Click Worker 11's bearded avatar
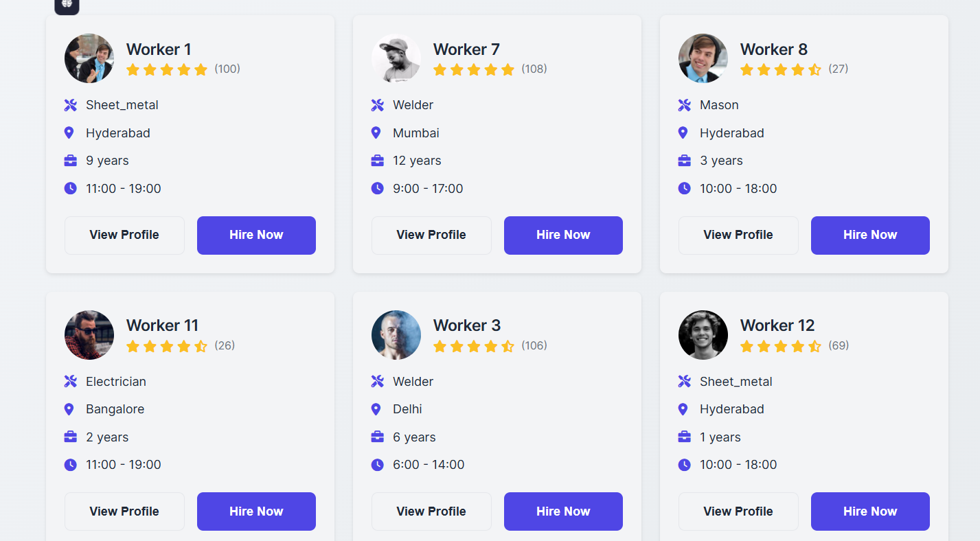Viewport: 980px width, 541px height. coord(89,335)
